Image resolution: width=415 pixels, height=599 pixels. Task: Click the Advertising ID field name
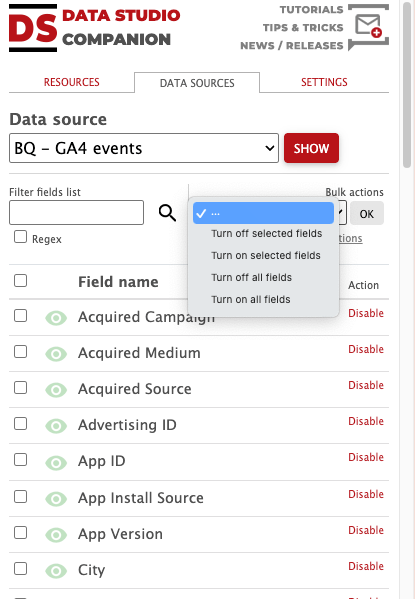click(127, 425)
